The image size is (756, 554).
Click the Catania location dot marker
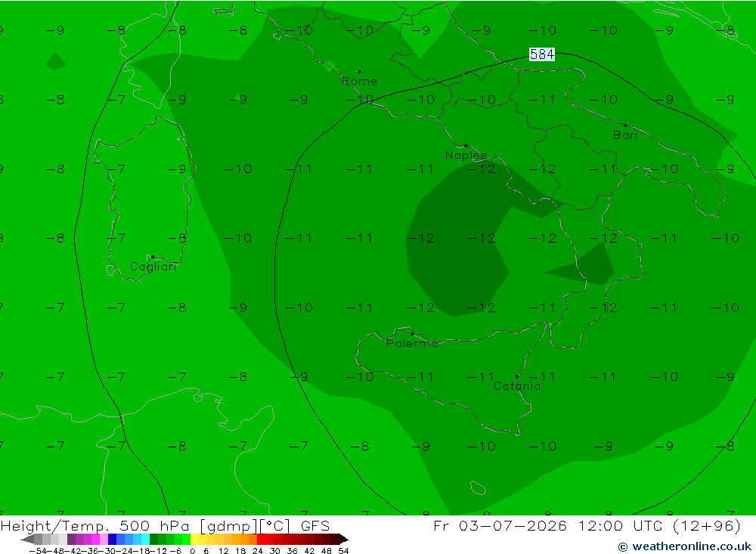(517, 376)
